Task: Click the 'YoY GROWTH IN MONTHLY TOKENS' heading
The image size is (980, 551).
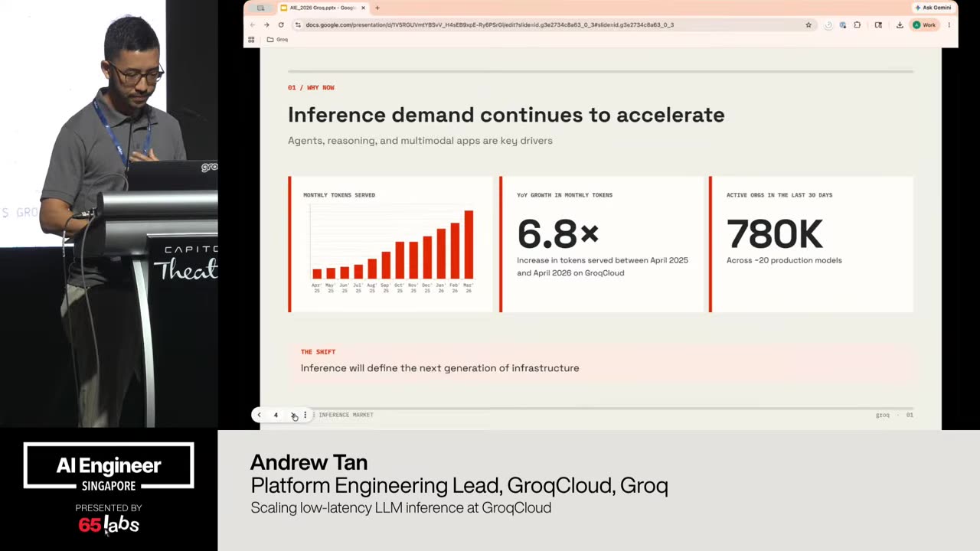Action: pos(564,195)
